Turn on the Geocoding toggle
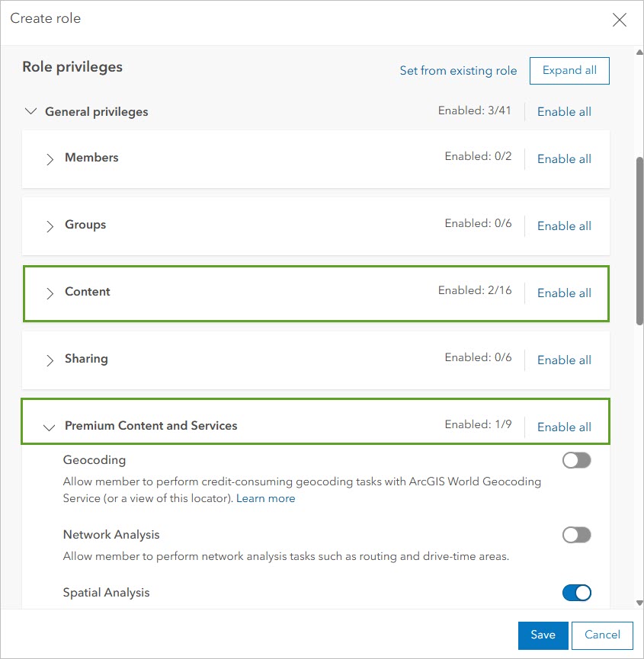The height and width of the screenshot is (659, 644). (576, 459)
